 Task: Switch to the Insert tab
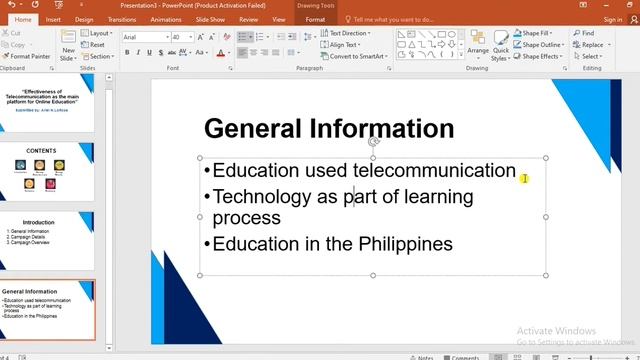[x=53, y=20]
